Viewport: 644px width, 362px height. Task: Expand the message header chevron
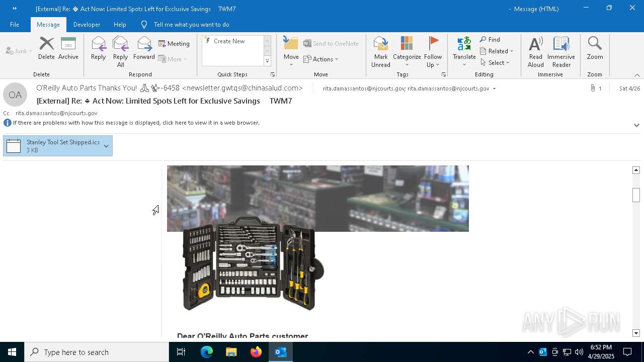tap(636, 125)
